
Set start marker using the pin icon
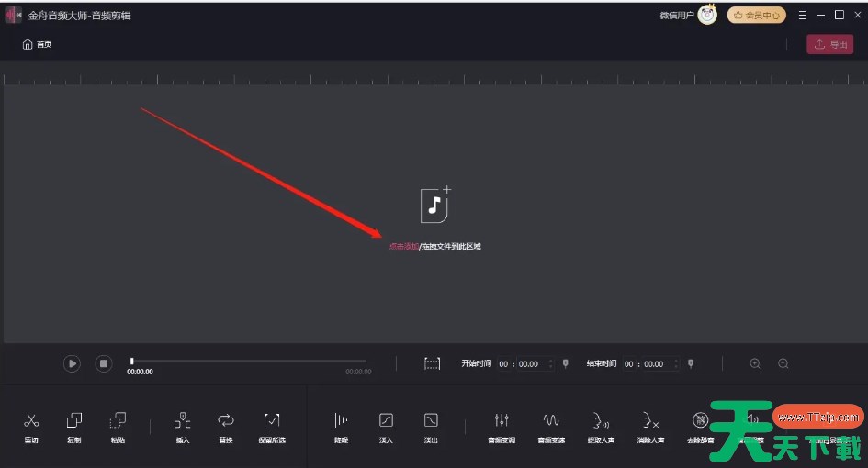click(565, 363)
